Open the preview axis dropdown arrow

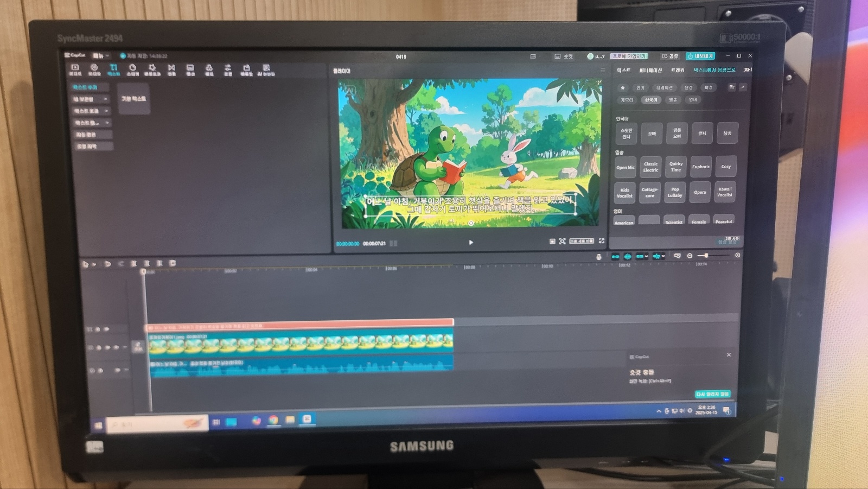663,256
